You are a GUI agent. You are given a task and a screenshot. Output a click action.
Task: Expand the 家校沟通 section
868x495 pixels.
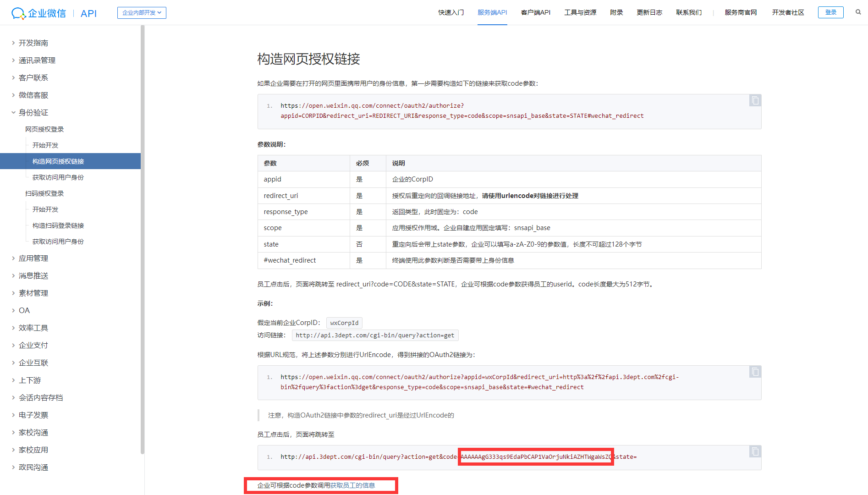click(x=33, y=432)
